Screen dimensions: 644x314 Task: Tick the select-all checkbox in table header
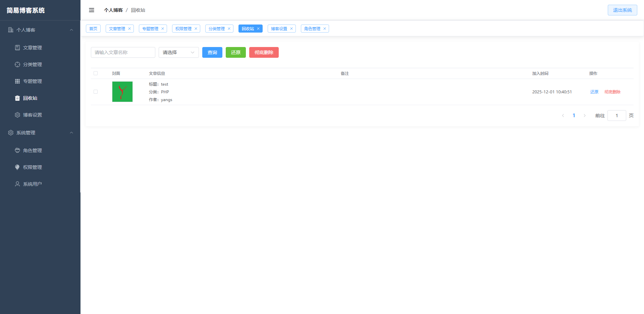click(x=96, y=73)
